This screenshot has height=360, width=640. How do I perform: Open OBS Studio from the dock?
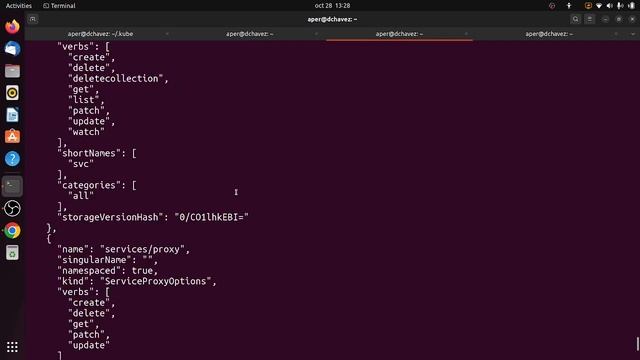[12, 209]
